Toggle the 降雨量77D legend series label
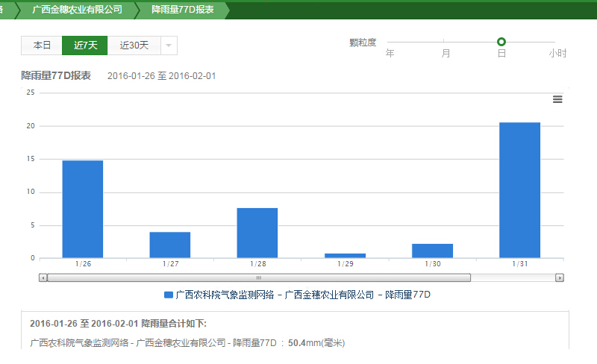 click(x=303, y=295)
